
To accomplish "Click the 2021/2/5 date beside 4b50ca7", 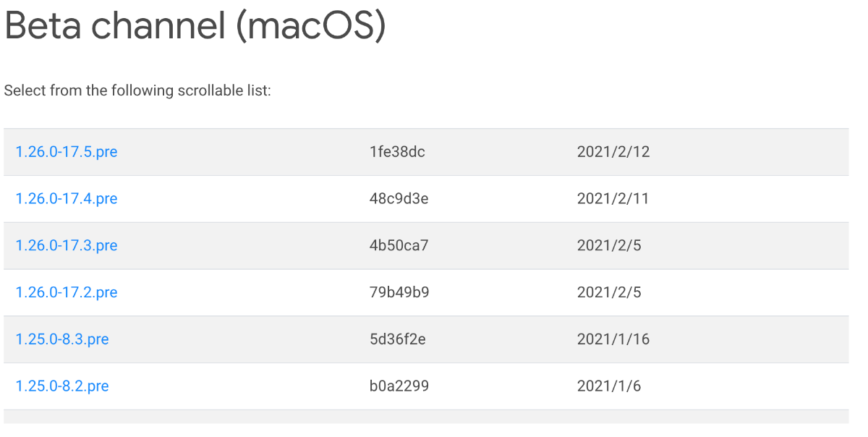I will [609, 245].
